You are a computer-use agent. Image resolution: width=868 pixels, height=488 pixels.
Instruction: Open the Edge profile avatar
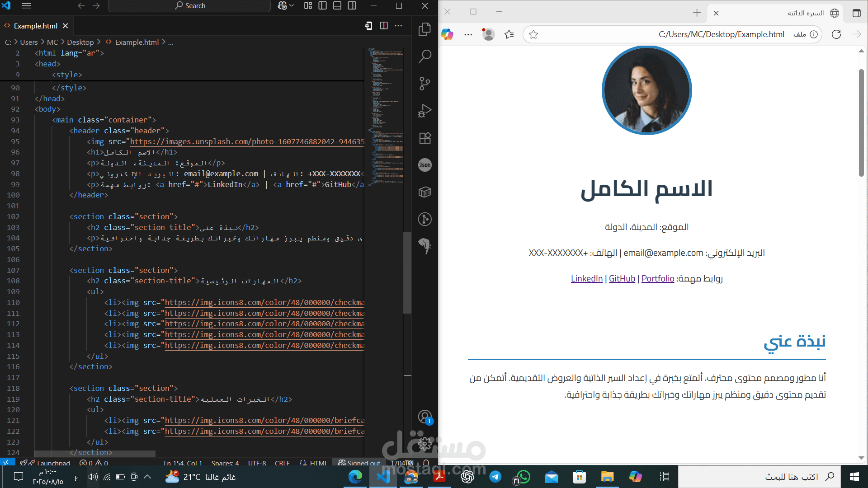point(488,34)
